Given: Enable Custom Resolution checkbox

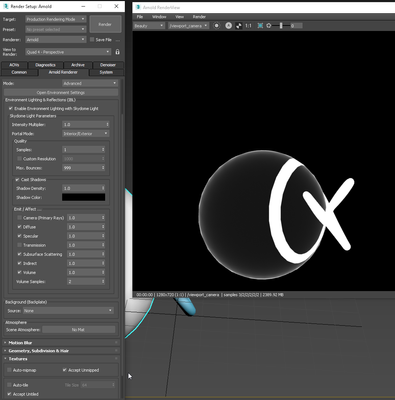Looking at the screenshot, I should [x=19, y=159].
